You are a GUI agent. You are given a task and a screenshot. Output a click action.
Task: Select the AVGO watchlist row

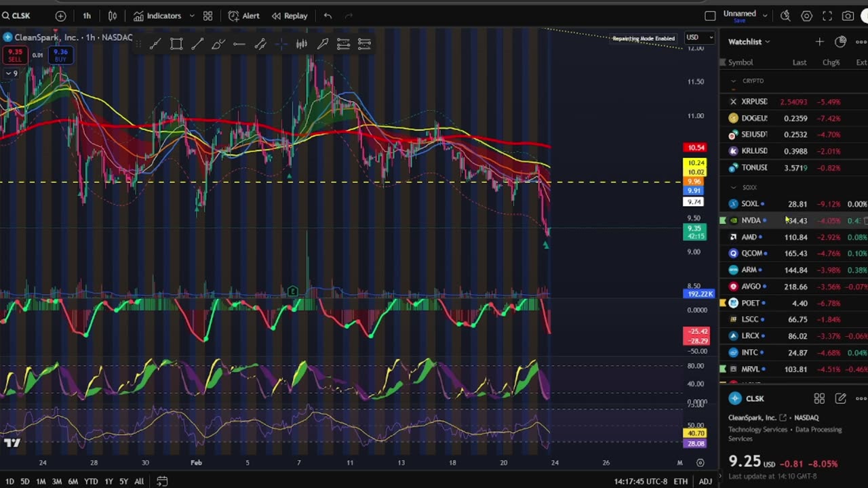point(793,287)
